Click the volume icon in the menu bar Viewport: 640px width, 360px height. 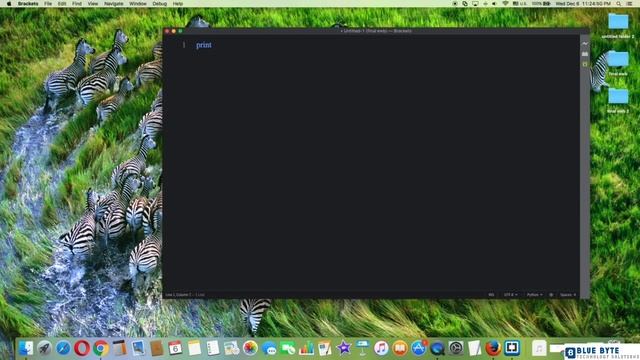(x=494, y=3)
